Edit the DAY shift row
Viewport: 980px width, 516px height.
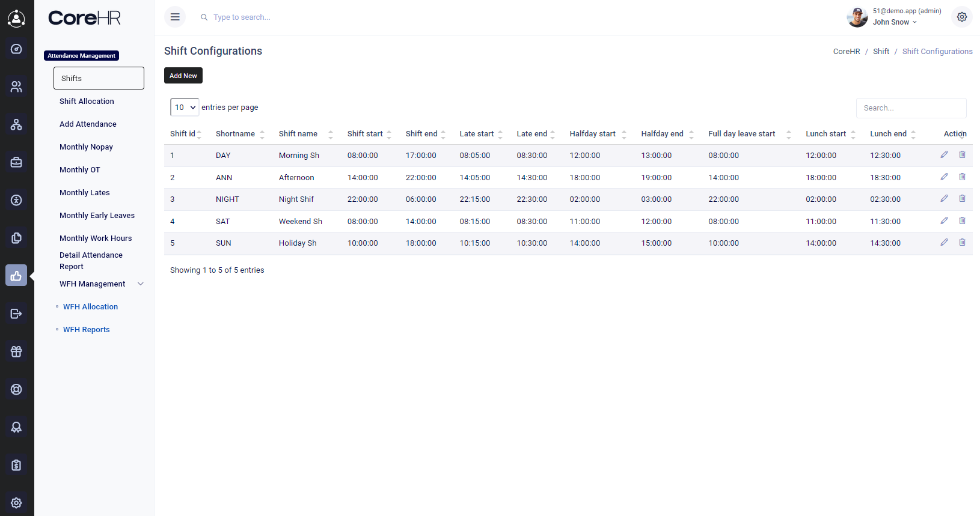click(x=944, y=155)
